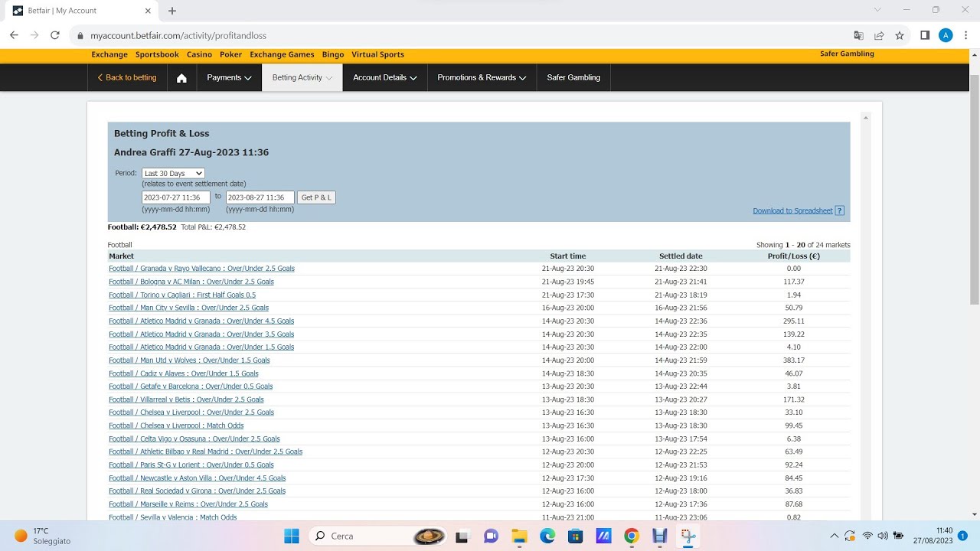Switch to Exchange Games tab
Image resolution: width=980 pixels, height=551 pixels.
282,54
